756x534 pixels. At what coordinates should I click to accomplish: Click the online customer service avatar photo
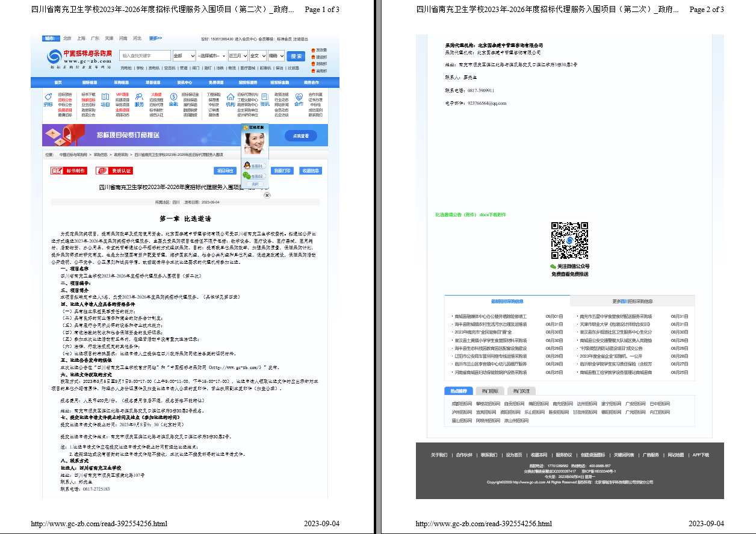[255, 143]
